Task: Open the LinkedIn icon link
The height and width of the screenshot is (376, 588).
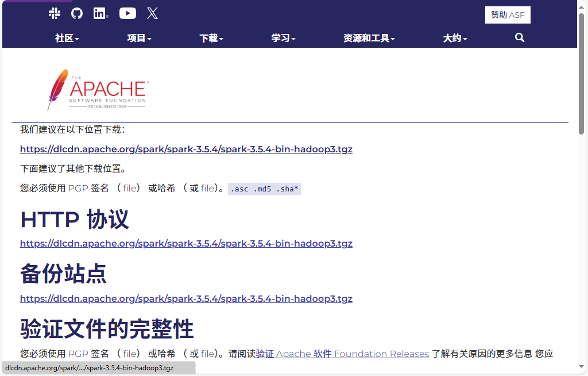Action: pyautogui.click(x=100, y=14)
